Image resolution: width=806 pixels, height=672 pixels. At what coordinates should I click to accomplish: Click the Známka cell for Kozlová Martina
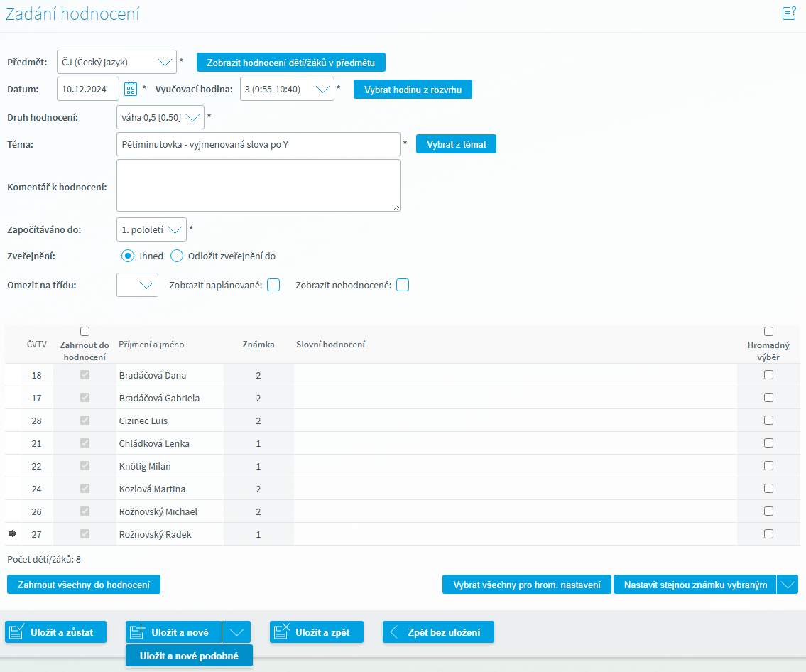click(x=258, y=489)
